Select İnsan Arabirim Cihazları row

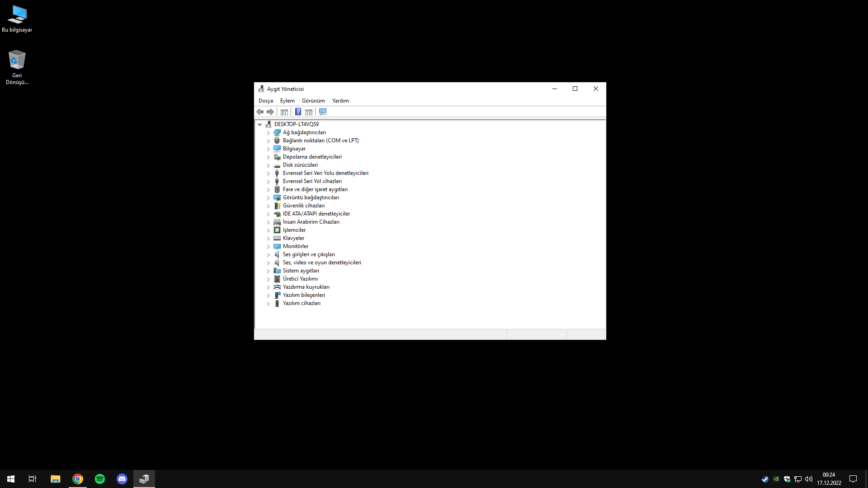(311, 222)
